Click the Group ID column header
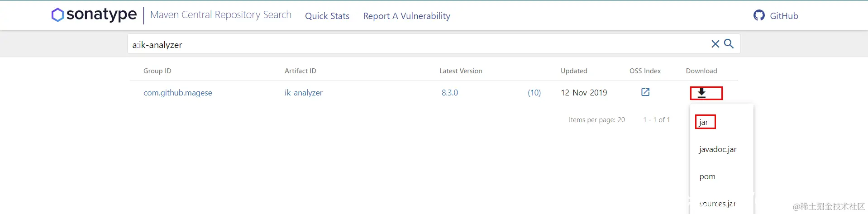Screen dimensions: 868x214 click(x=157, y=71)
